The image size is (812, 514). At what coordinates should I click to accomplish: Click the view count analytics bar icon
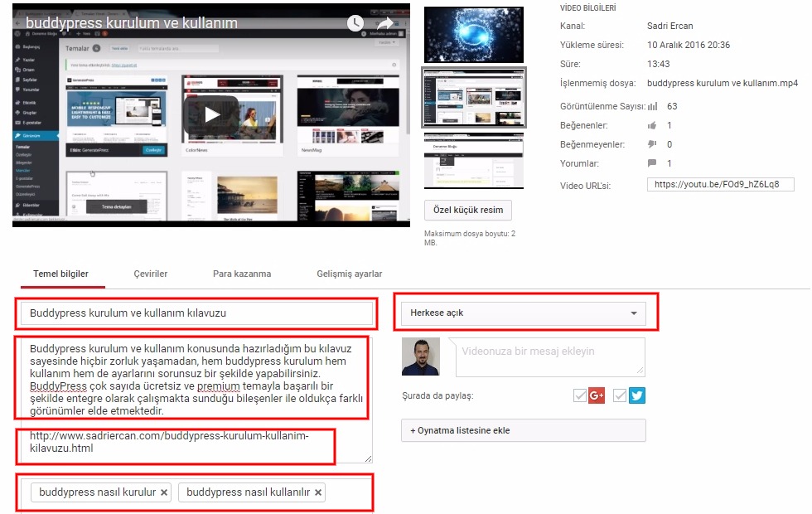coord(653,106)
